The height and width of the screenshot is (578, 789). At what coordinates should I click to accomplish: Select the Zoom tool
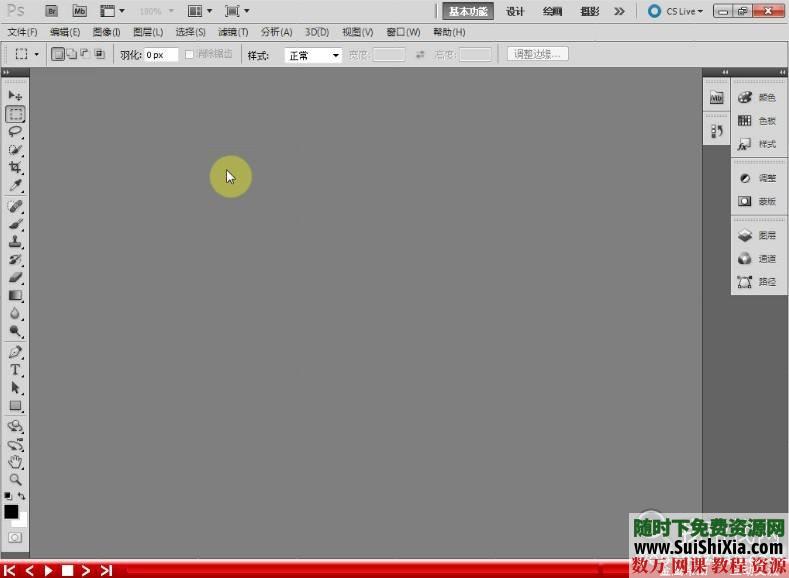[15, 479]
